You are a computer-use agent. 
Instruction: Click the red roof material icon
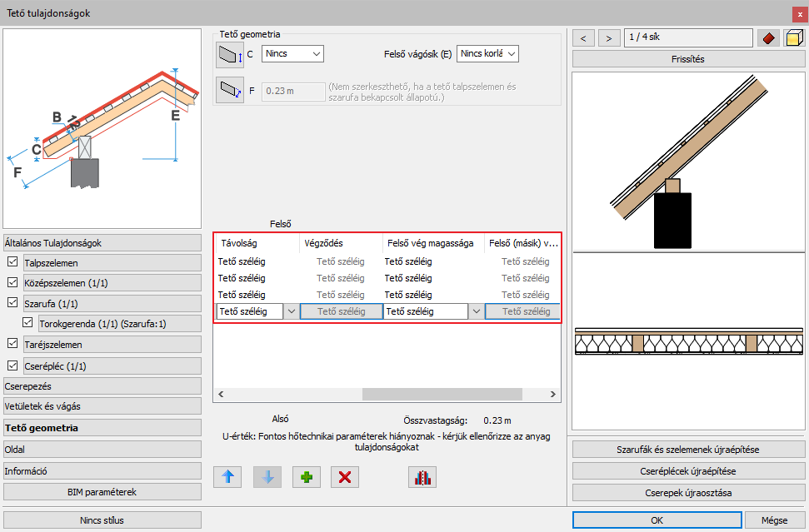pos(768,38)
